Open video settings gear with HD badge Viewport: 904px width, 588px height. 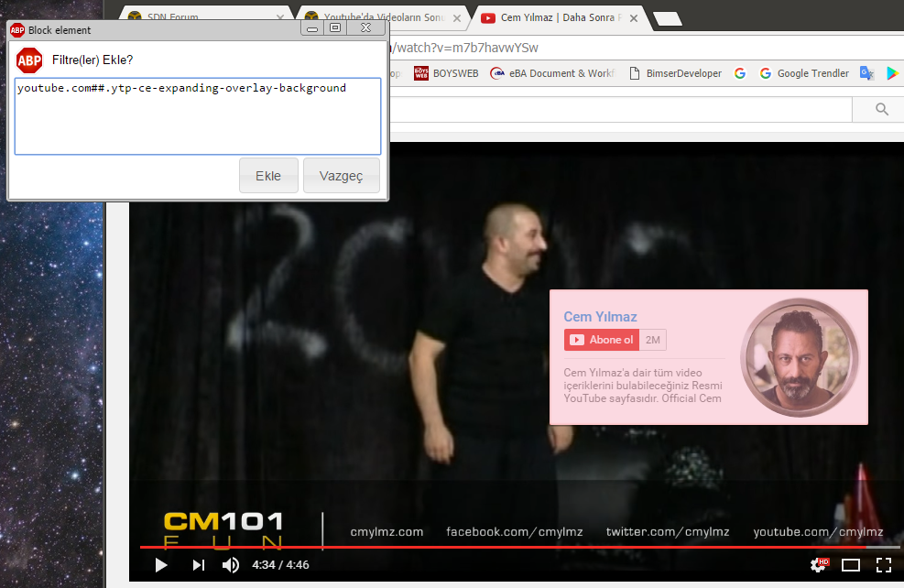(x=819, y=565)
